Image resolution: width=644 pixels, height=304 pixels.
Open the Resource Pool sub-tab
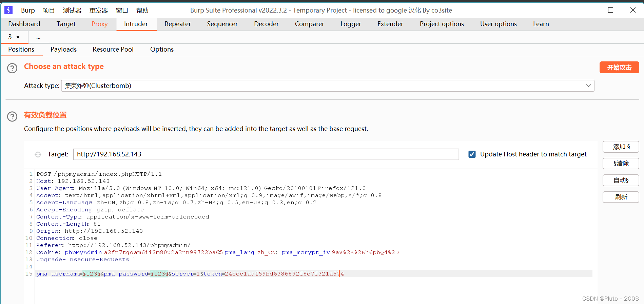113,50
